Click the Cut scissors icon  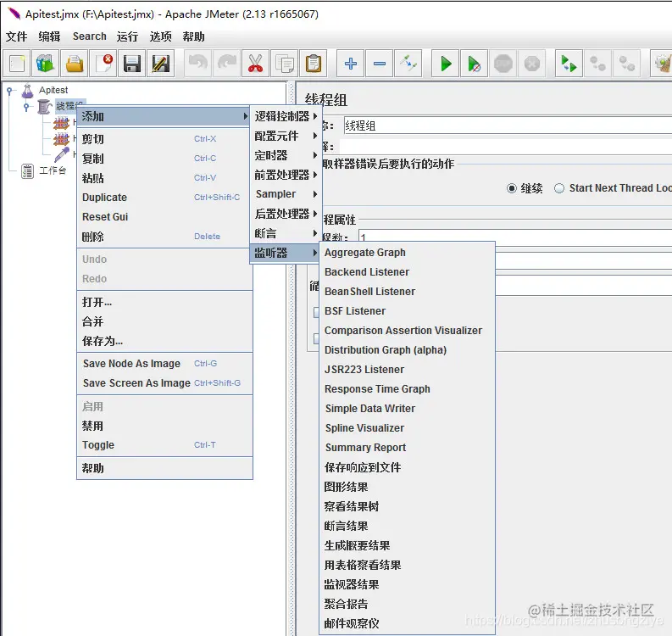255,64
